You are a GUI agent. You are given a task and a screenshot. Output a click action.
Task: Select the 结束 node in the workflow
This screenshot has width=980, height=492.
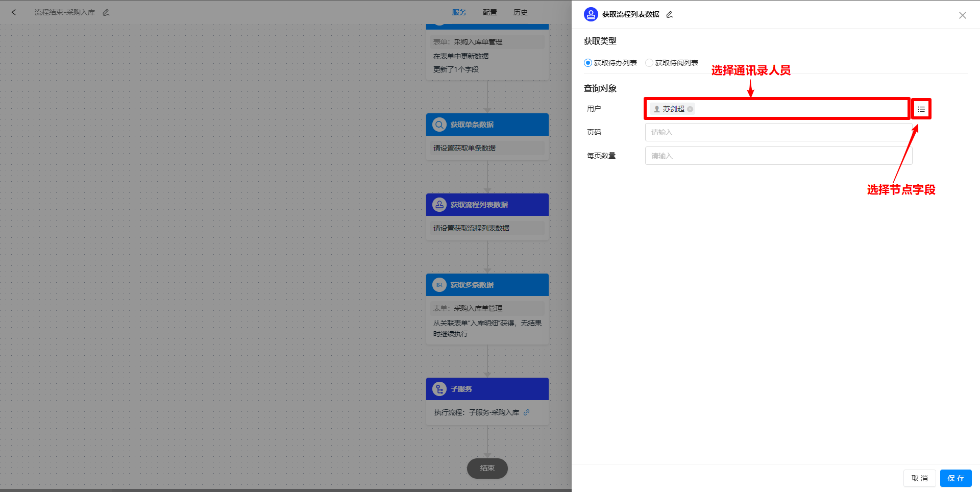pos(487,468)
